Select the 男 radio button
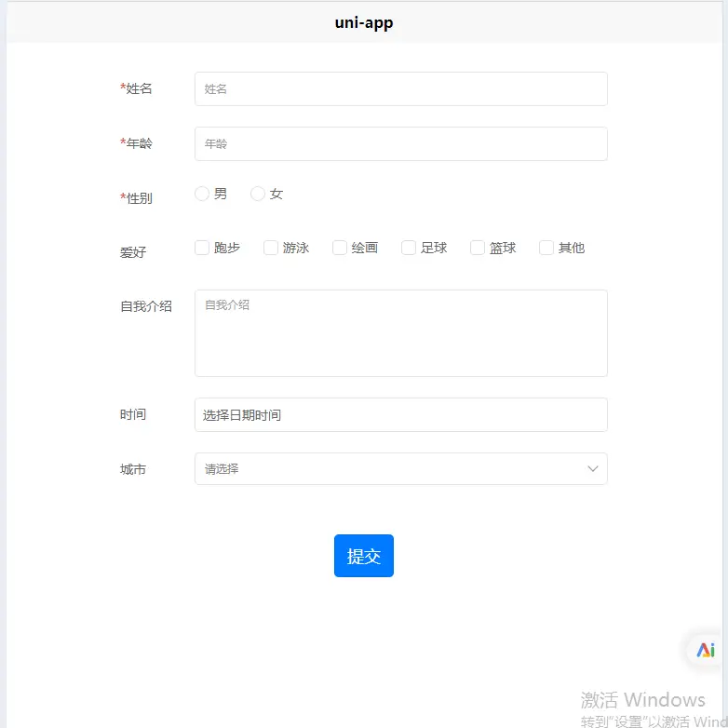This screenshot has width=728, height=728. [x=202, y=194]
